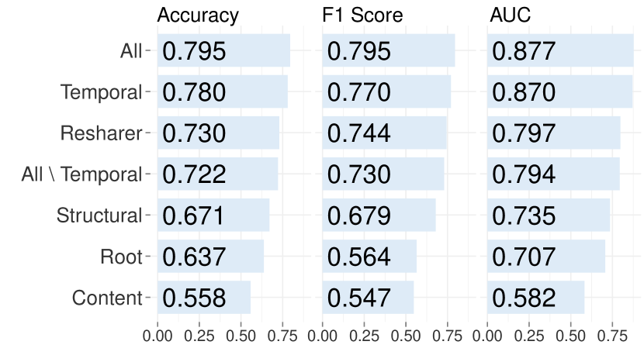Click the 0.637 Root accuracy bar
This screenshot has width=644, height=362.
pos(210,257)
